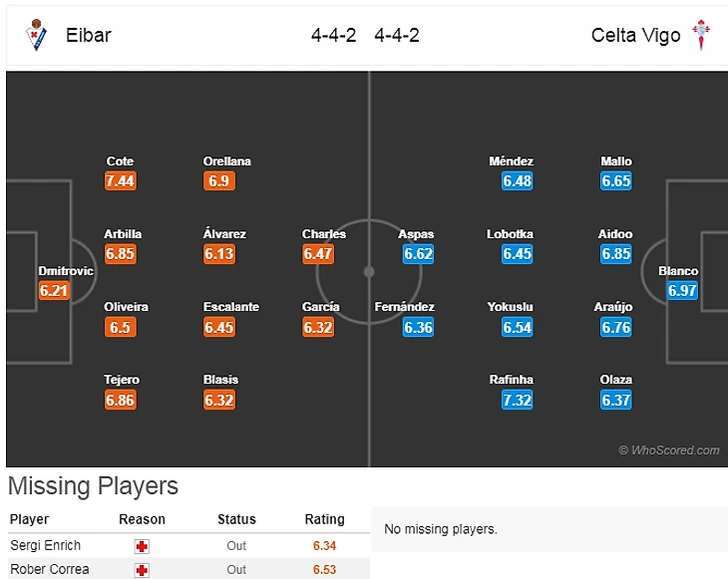
Task: Click Rober Correa's red injury cross icon
Action: pyautogui.click(x=142, y=570)
